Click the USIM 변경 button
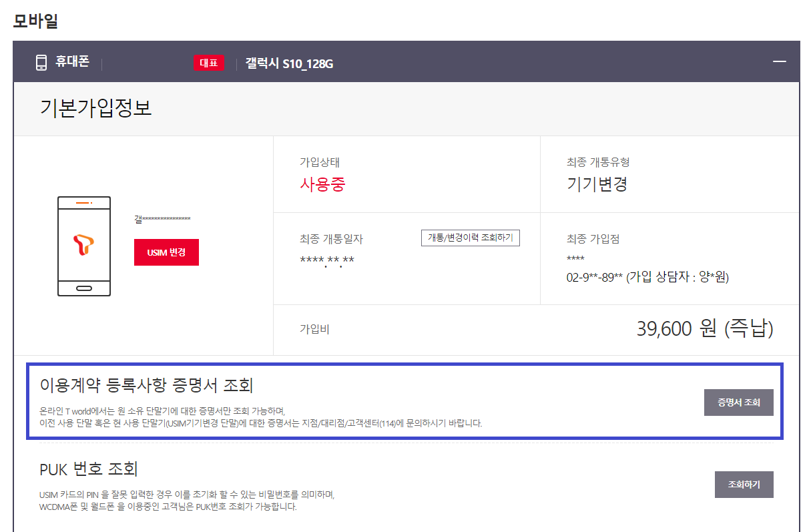Image resolution: width=809 pixels, height=532 pixels. (166, 252)
